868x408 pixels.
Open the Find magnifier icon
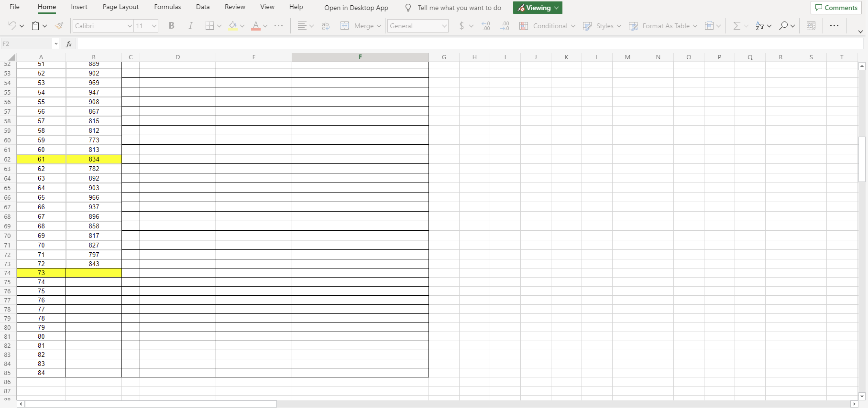click(x=783, y=26)
